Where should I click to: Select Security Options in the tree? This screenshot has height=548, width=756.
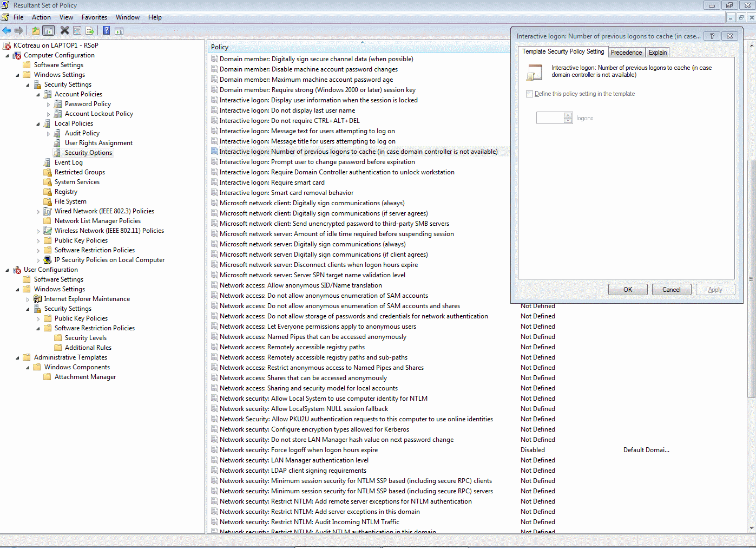tap(88, 153)
